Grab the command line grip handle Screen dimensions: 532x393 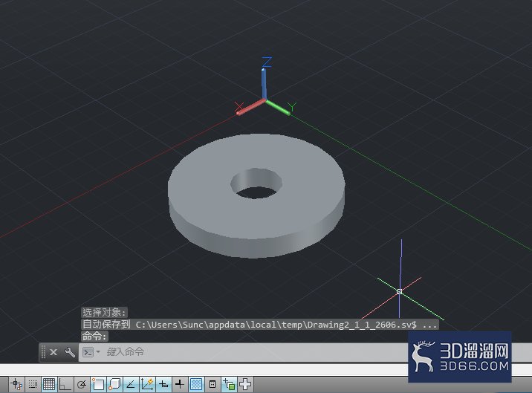pos(43,352)
